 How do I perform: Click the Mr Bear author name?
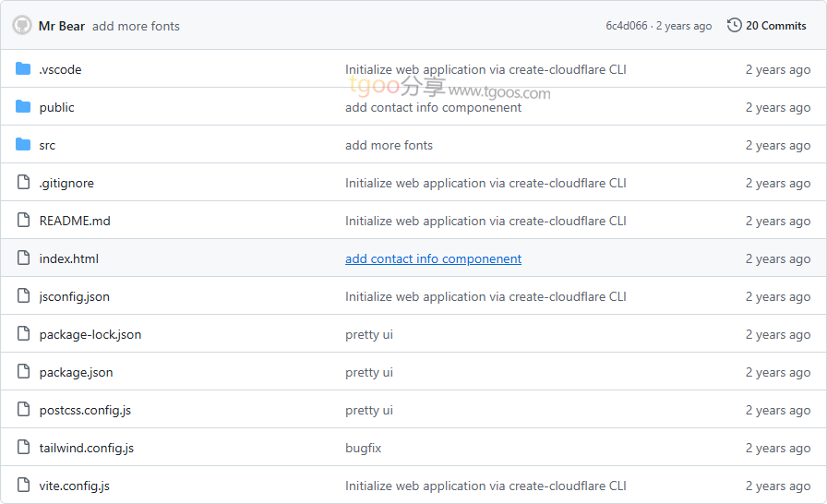(x=62, y=26)
